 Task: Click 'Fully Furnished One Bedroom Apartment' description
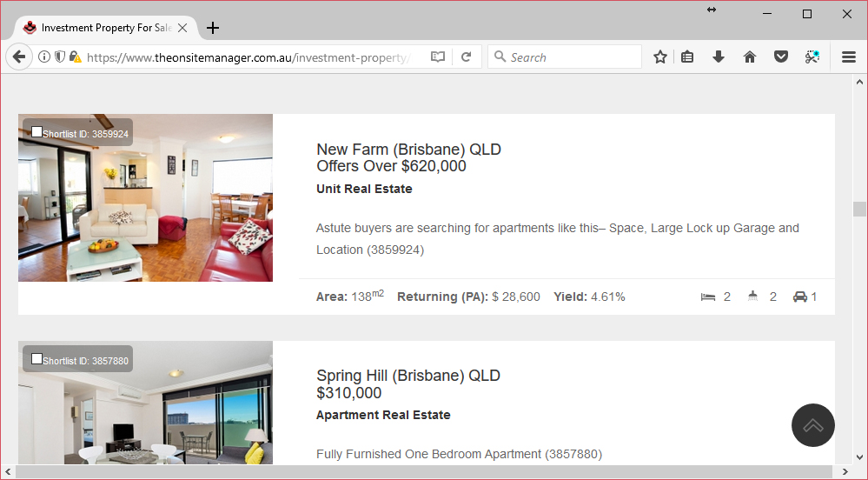459,454
